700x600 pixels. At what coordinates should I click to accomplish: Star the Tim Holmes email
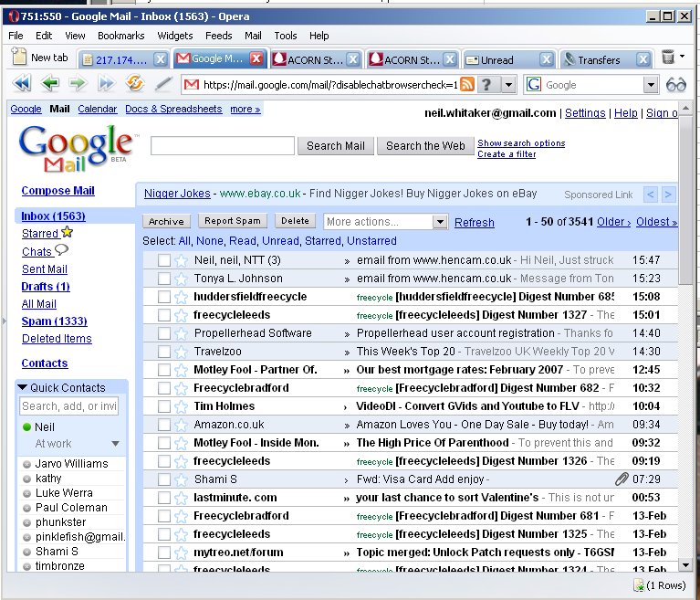click(181, 406)
